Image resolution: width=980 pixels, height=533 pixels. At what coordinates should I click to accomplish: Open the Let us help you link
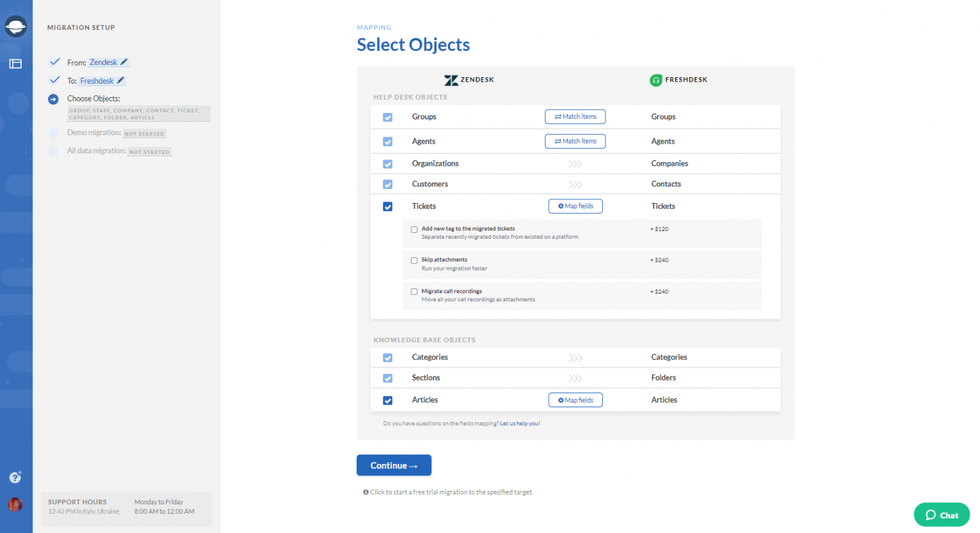click(x=519, y=423)
